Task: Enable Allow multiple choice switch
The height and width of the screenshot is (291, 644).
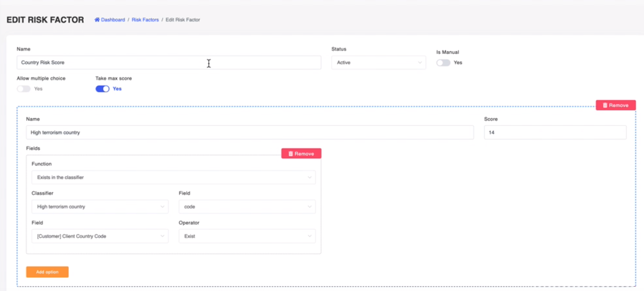Action: (x=24, y=89)
